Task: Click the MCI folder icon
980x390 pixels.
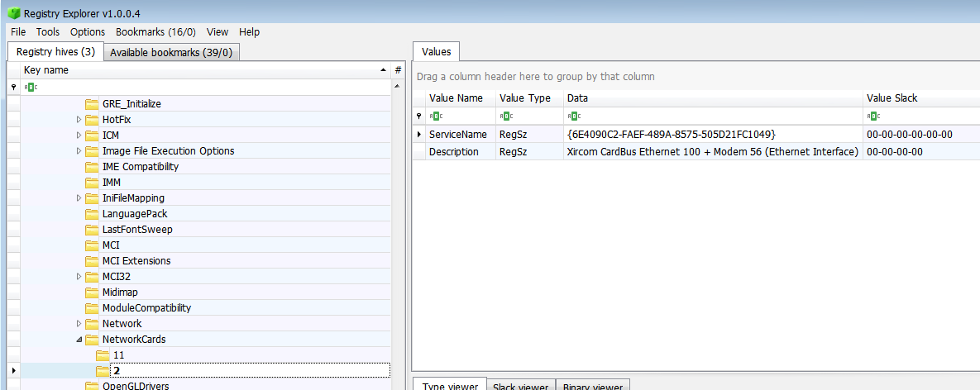Action: tap(92, 245)
